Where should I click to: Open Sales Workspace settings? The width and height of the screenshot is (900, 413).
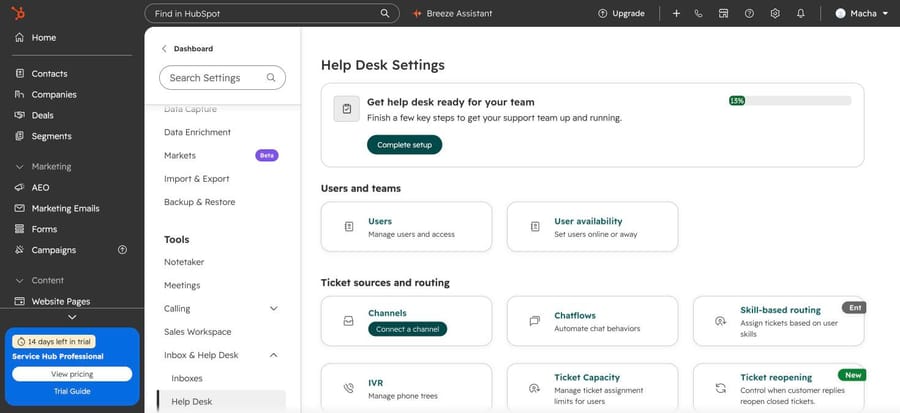point(197,332)
